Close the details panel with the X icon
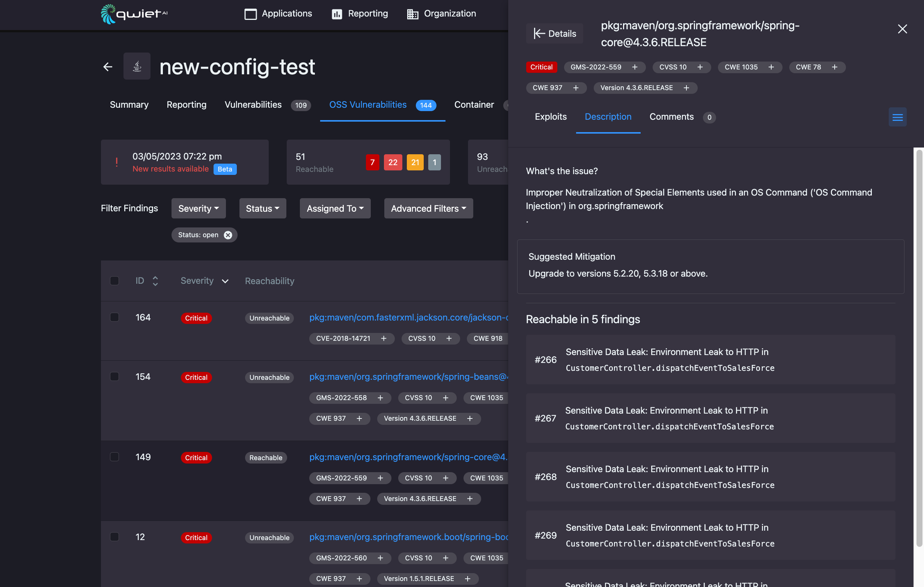924x587 pixels. (902, 29)
